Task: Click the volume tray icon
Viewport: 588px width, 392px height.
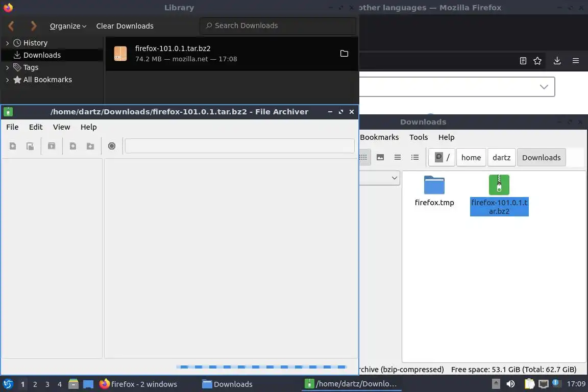Action: (511, 384)
